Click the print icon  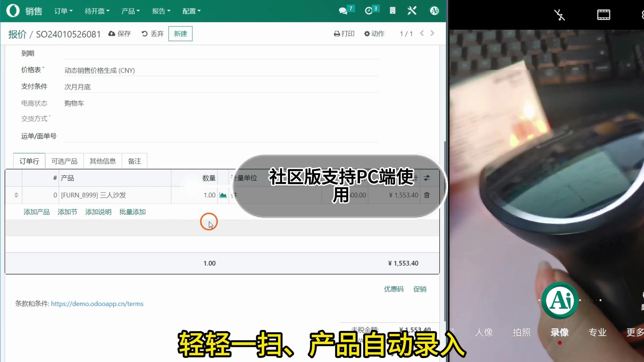[x=337, y=34]
